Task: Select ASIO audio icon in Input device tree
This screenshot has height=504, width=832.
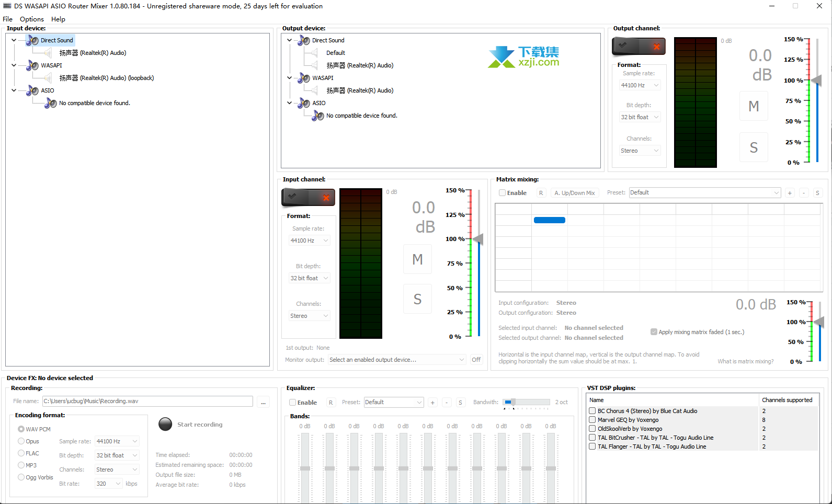Action: coord(32,90)
